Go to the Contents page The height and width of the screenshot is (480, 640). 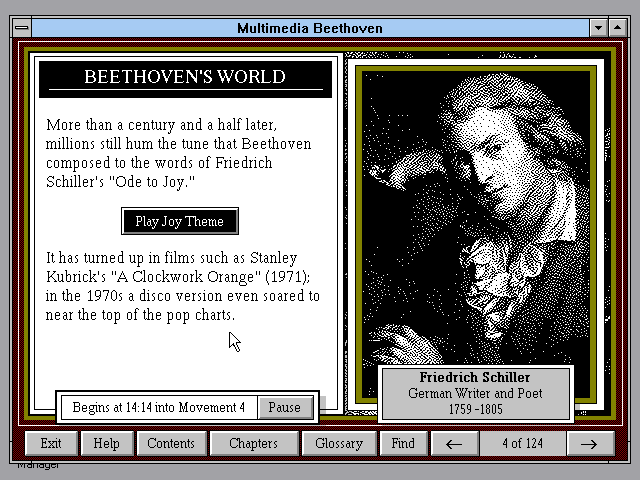(171, 443)
